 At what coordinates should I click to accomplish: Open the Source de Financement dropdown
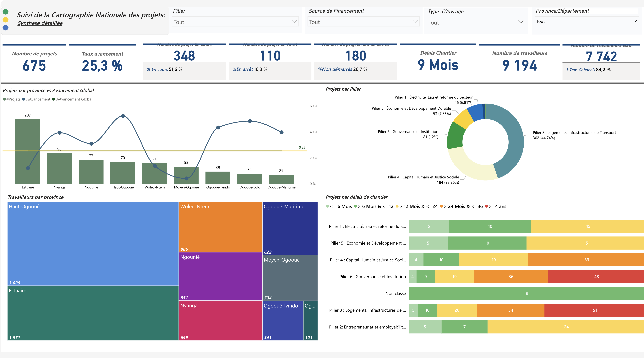pyautogui.click(x=415, y=22)
